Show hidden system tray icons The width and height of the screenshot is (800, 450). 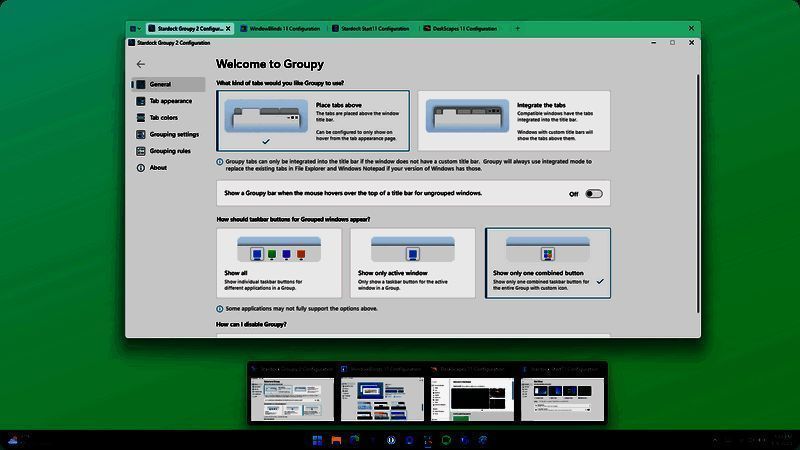click(x=715, y=440)
